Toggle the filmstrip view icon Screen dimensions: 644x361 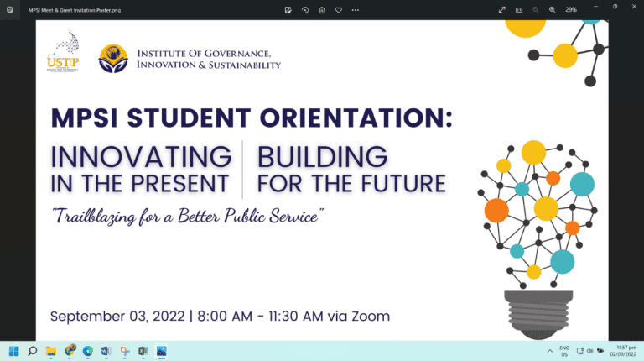pyautogui.click(x=519, y=9)
